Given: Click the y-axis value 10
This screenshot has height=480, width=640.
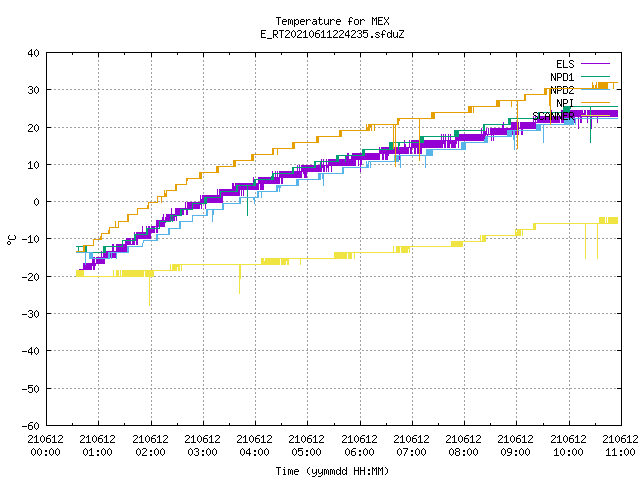Looking at the screenshot, I should [x=33, y=165].
